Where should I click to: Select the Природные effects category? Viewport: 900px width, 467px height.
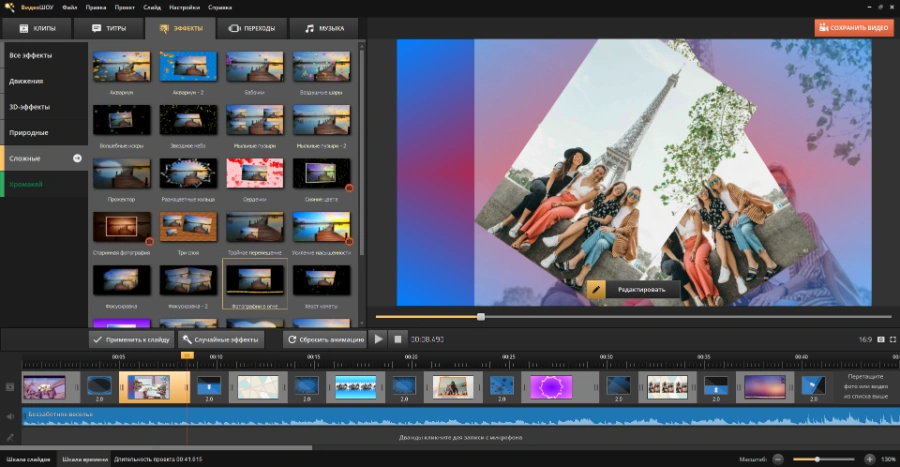coord(45,133)
